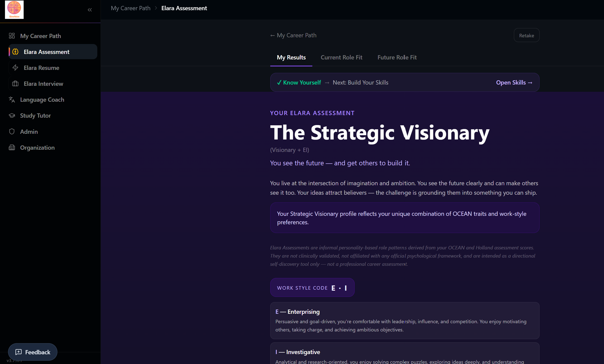Click the YOUR ELARA ASSESSMENT label
Screen dimensions: 604x364
(x=312, y=113)
